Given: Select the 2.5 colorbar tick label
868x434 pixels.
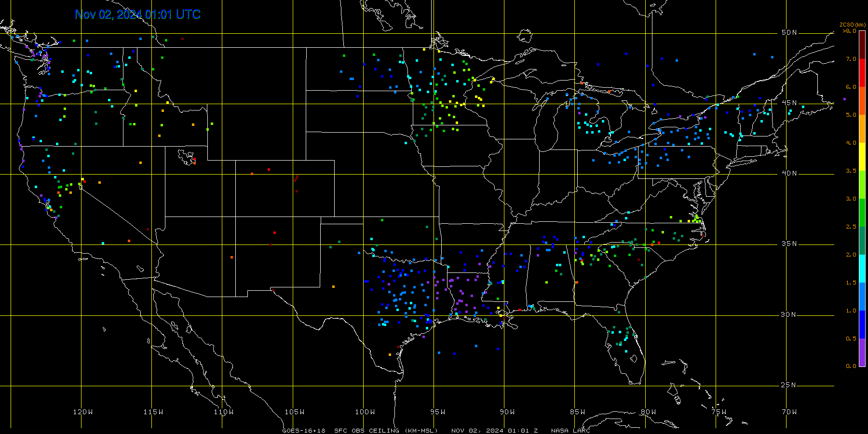Looking at the screenshot, I should (x=851, y=227).
